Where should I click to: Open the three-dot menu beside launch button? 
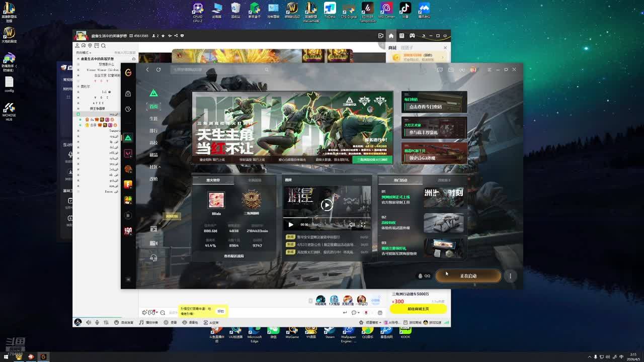pos(510,276)
